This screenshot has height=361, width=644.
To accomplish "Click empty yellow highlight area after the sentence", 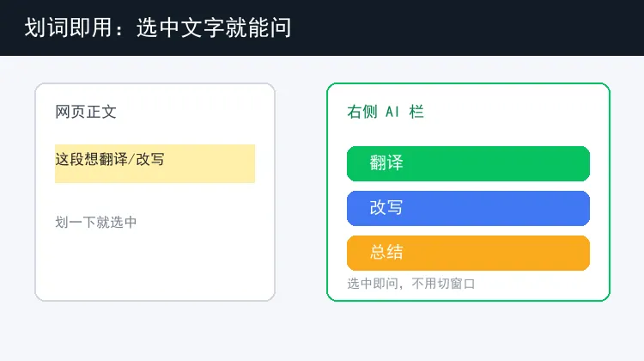I will pyautogui.click(x=210, y=163).
